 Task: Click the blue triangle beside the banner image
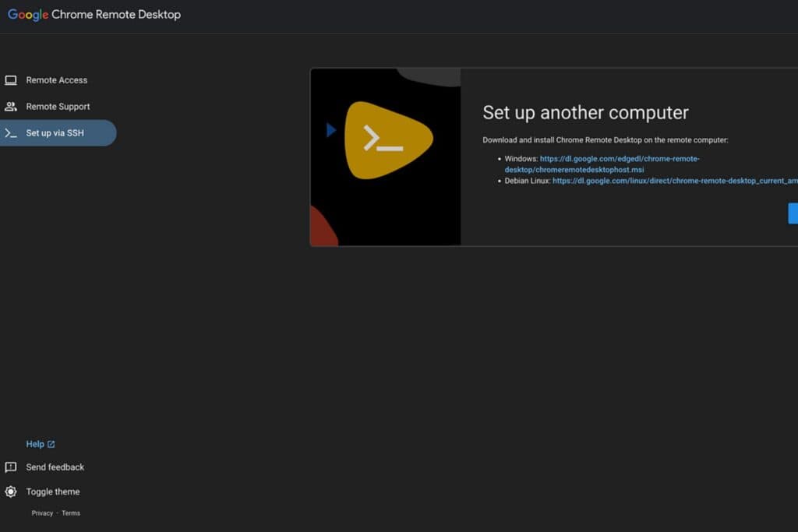(x=330, y=130)
